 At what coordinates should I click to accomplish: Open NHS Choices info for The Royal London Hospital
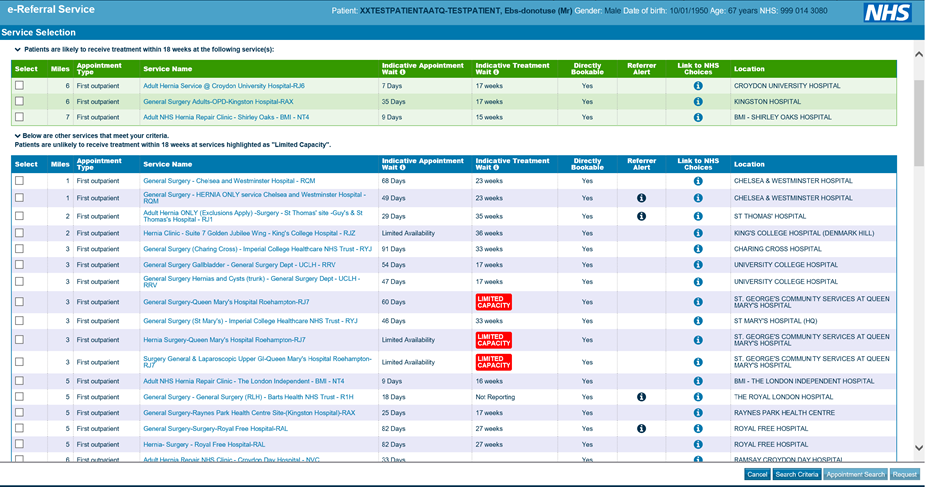[698, 397]
